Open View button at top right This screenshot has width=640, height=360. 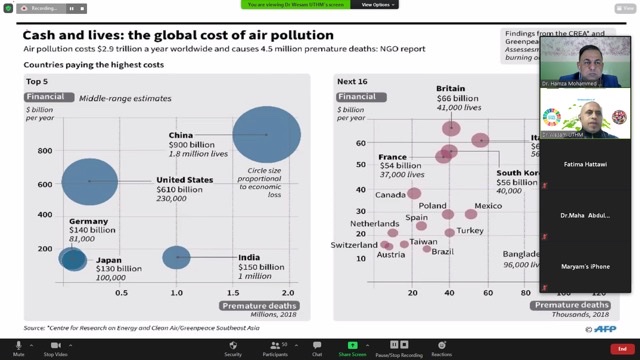[625, 8]
